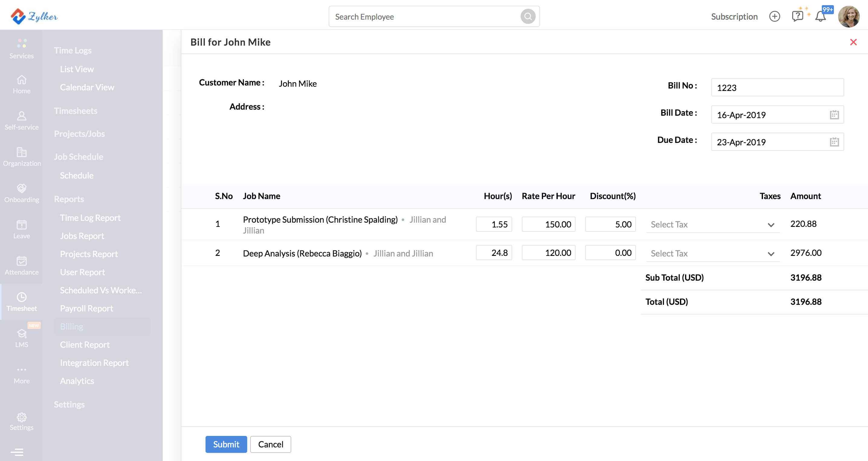Expand Select Tax for Prototype Submission

(x=712, y=224)
